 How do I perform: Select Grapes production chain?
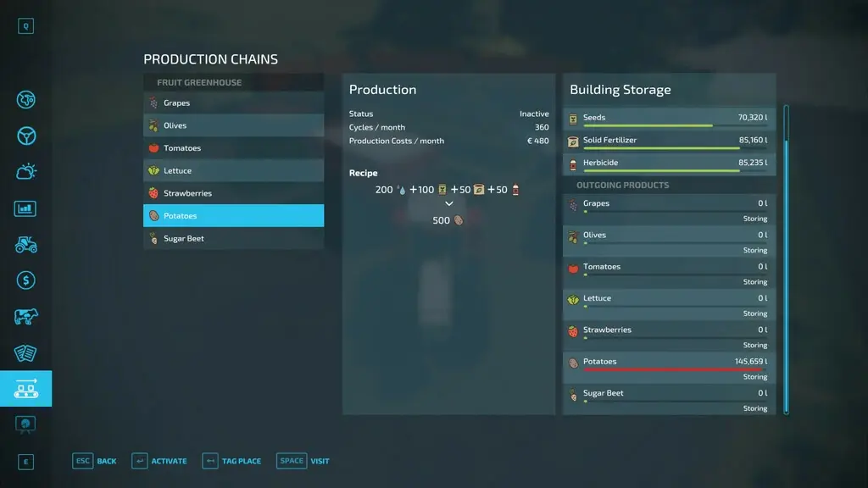[234, 103]
